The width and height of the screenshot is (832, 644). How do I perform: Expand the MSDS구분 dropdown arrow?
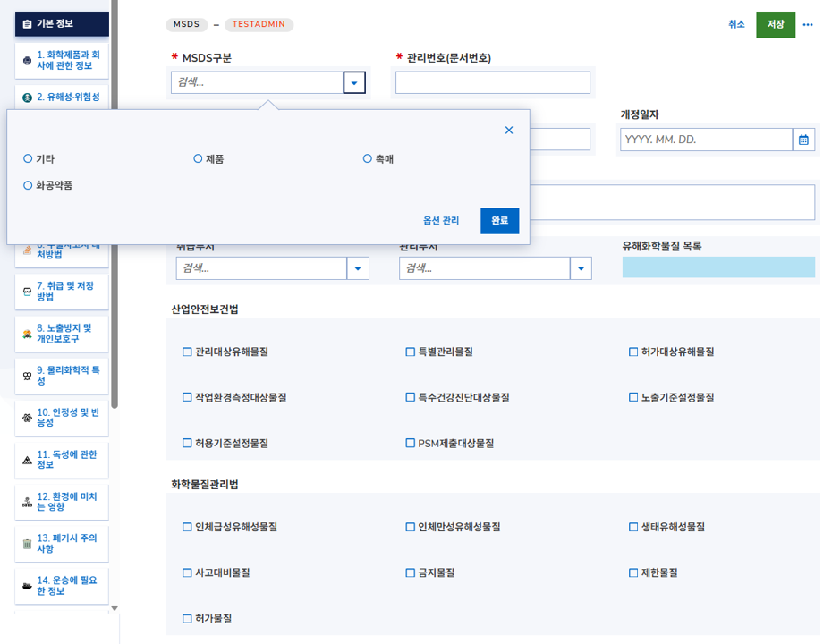pyautogui.click(x=354, y=83)
